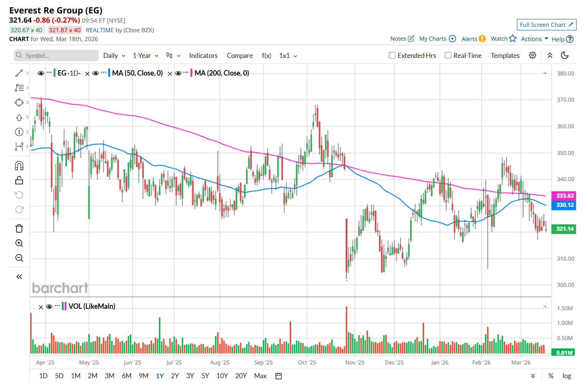Screen dimensions: 588x387
Task: Remove the MA 50 study
Action: (87, 74)
